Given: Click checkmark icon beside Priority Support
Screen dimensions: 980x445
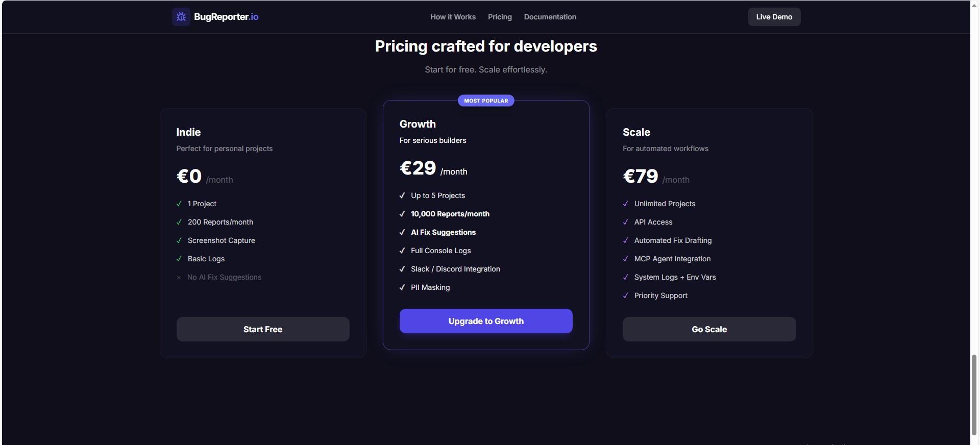Looking at the screenshot, I should [x=626, y=295].
